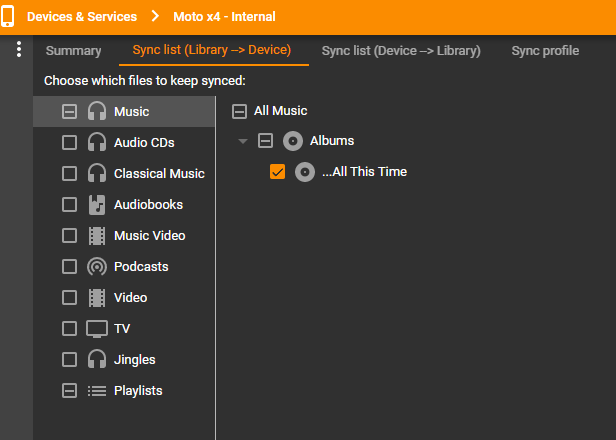The width and height of the screenshot is (616, 440).
Task: Collapse the Albums tree node arrow
Action: pos(242,141)
